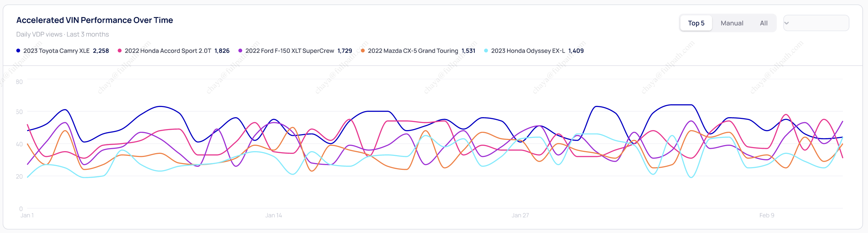Image resolution: width=868 pixels, height=233 pixels.
Task: Expand the dropdown chevron beside the All tab
Action: coord(786,23)
